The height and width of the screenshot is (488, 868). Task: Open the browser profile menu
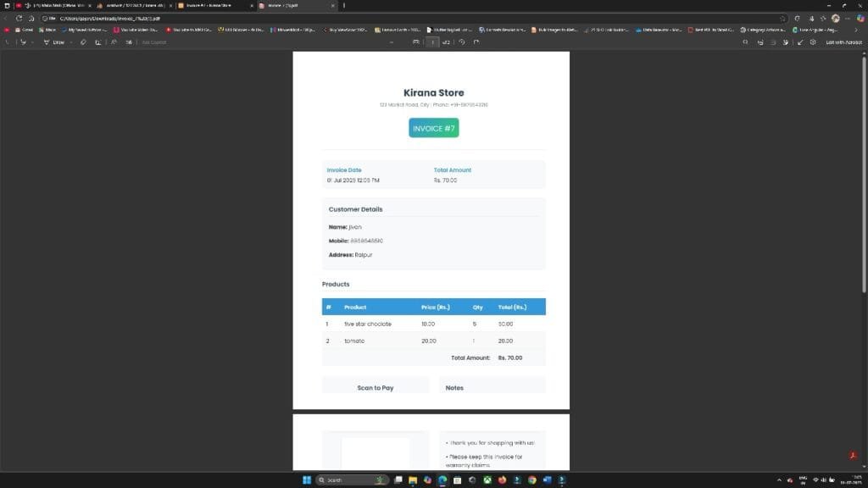(x=835, y=18)
